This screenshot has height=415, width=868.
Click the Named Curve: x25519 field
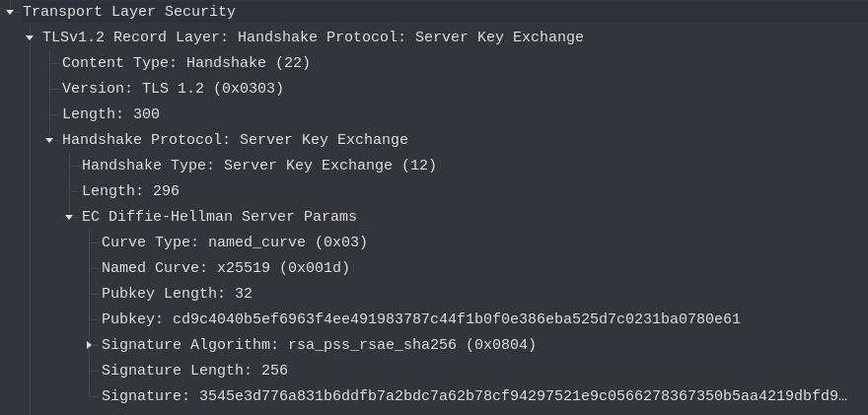tap(225, 268)
